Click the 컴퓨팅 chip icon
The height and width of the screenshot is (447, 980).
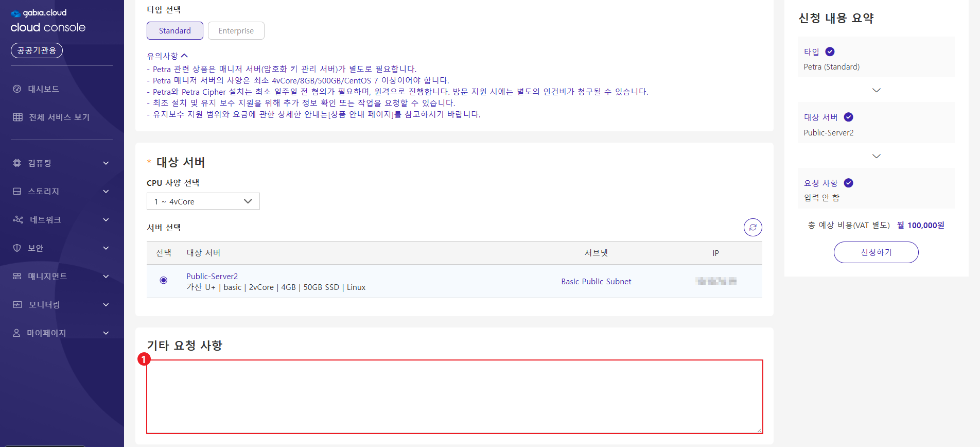pos(17,163)
